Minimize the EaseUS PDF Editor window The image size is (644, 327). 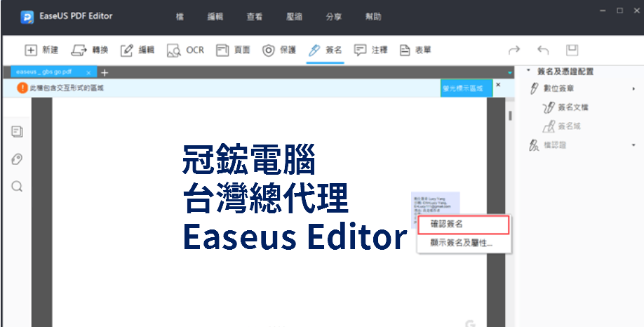point(603,11)
